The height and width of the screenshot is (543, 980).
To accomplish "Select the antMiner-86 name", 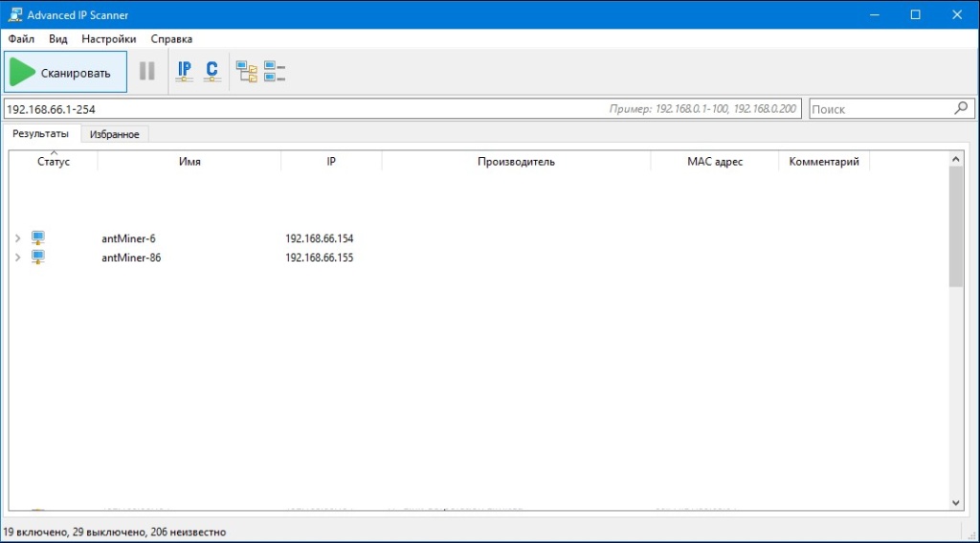I will coord(131,258).
